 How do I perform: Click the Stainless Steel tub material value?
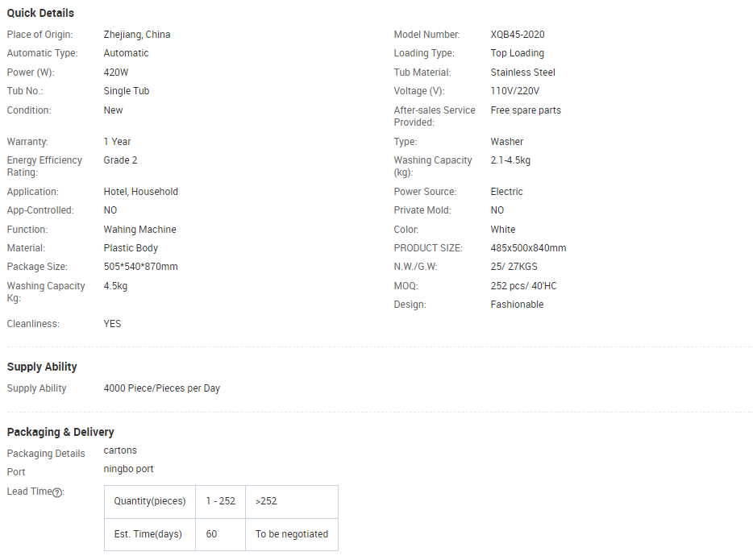click(522, 73)
